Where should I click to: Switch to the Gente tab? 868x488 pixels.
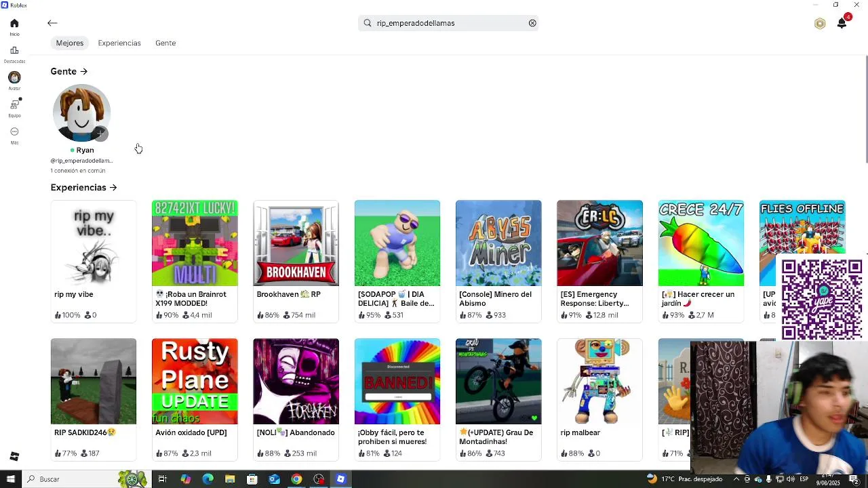click(165, 43)
